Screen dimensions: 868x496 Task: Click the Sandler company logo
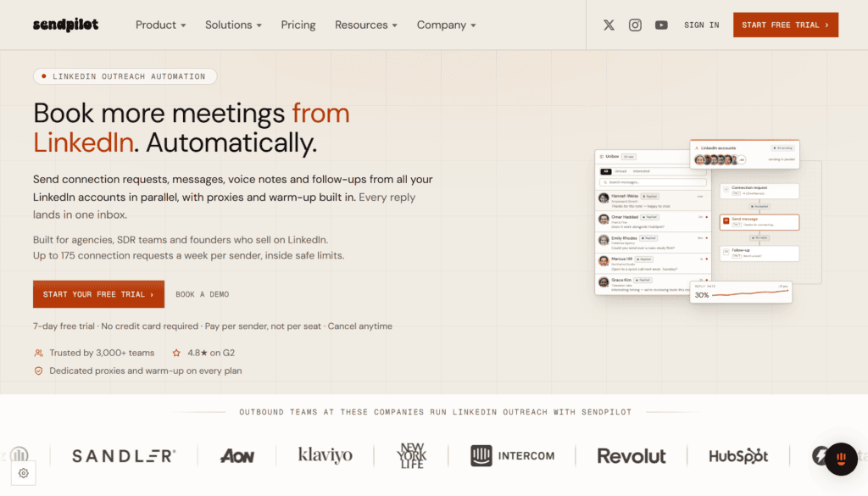click(124, 456)
